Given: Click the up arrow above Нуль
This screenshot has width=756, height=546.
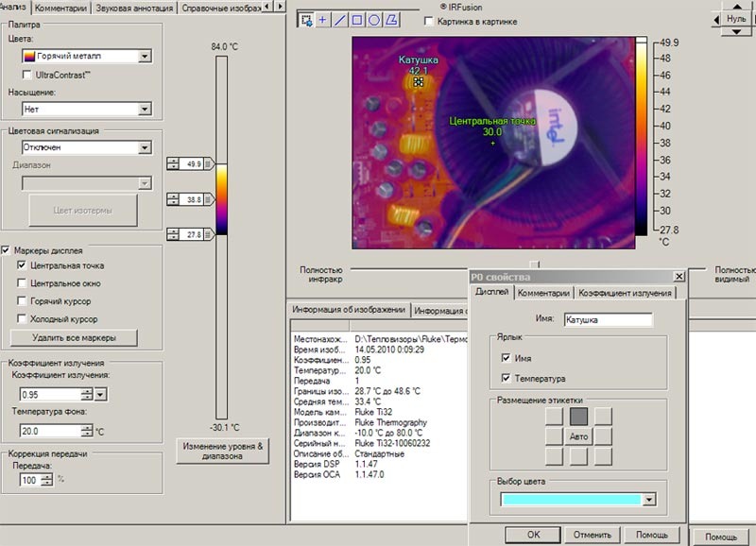Looking at the screenshot, I should [736, 6].
